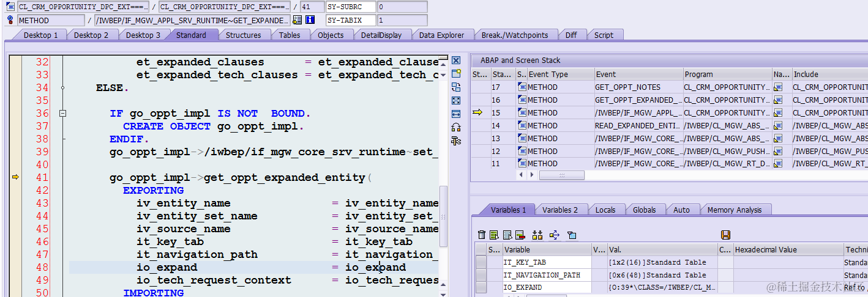This screenshot has width=868, height=297.
Task: Click the GET_OPPT_NOTES event cell
Action: click(638, 87)
